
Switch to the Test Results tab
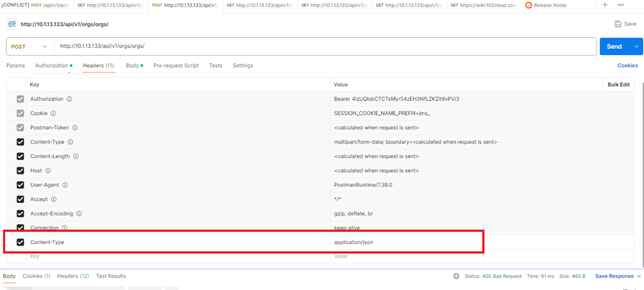click(x=111, y=276)
